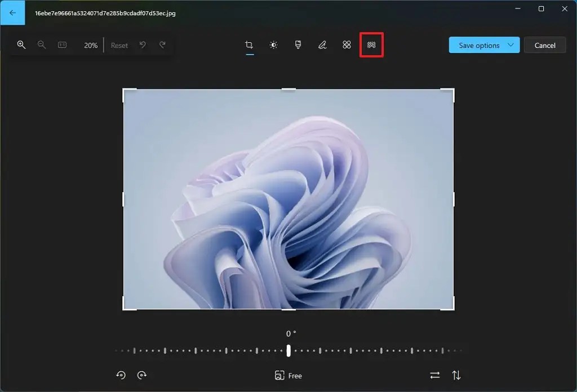Screen dimensions: 577x392
Task: Flip the image vertically
Action: [456, 375]
